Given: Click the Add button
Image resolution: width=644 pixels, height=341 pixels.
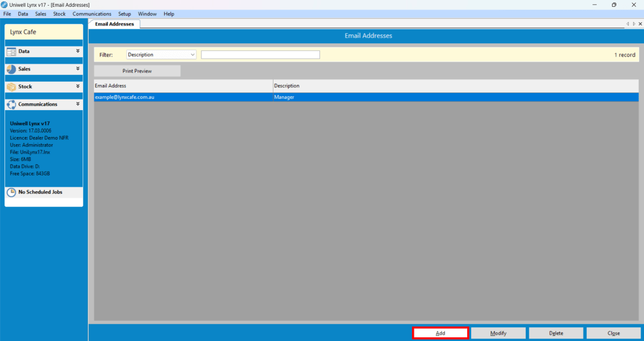Looking at the screenshot, I should 440,333.
